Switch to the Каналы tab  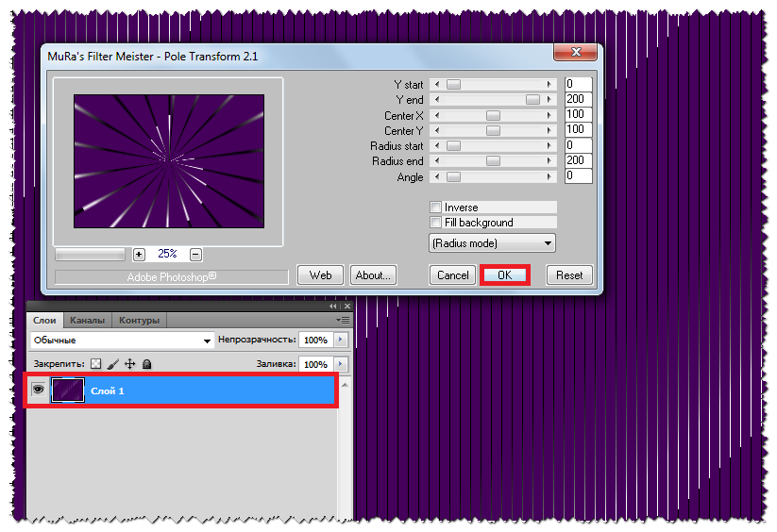(x=87, y=320)
